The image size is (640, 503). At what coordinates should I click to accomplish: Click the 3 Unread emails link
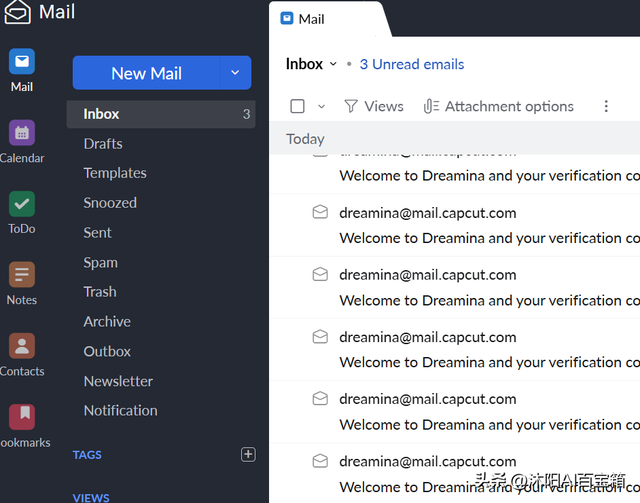[412, 65]
